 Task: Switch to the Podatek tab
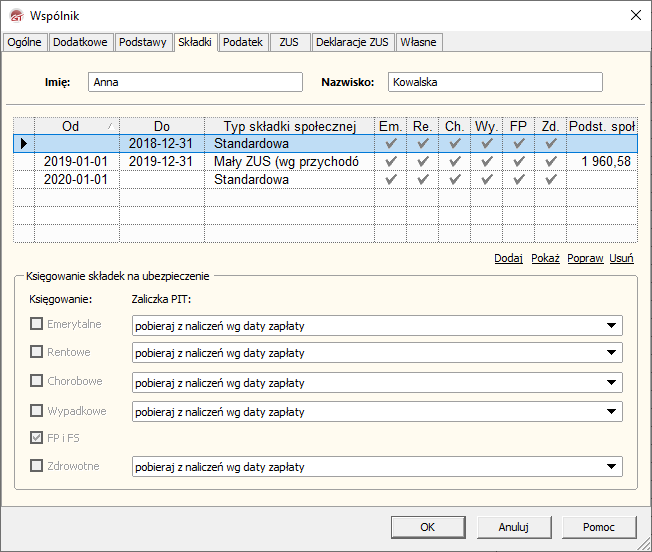tap(243, 42)
